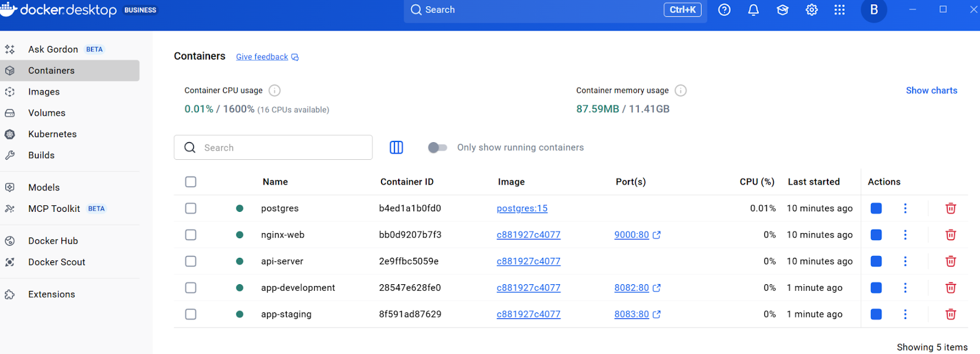Go to Images in sidebar

click(44, 92)
